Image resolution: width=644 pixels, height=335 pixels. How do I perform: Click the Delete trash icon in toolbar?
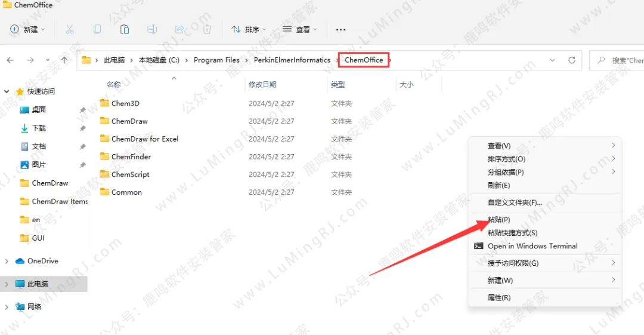[x=207, y=29]
